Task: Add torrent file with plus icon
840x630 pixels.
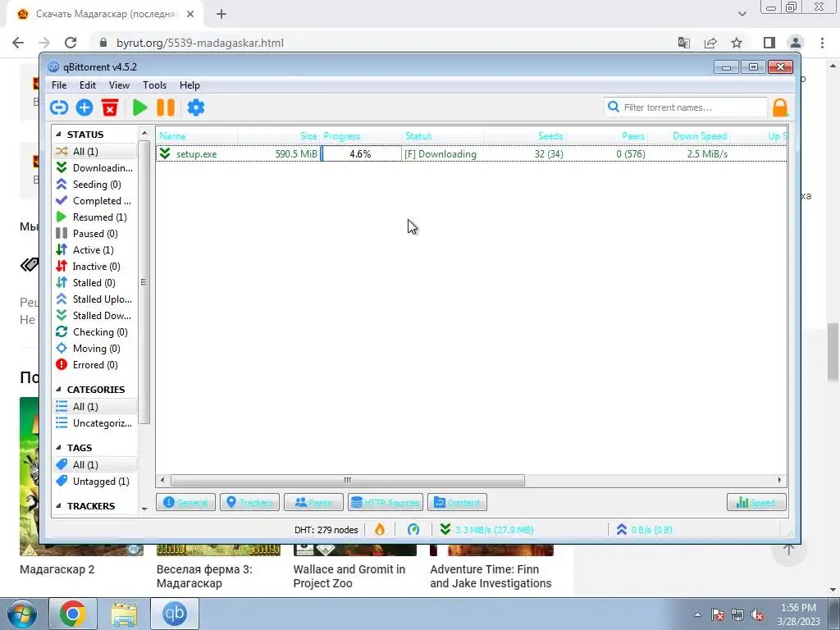Action: [x=84, y=107]
